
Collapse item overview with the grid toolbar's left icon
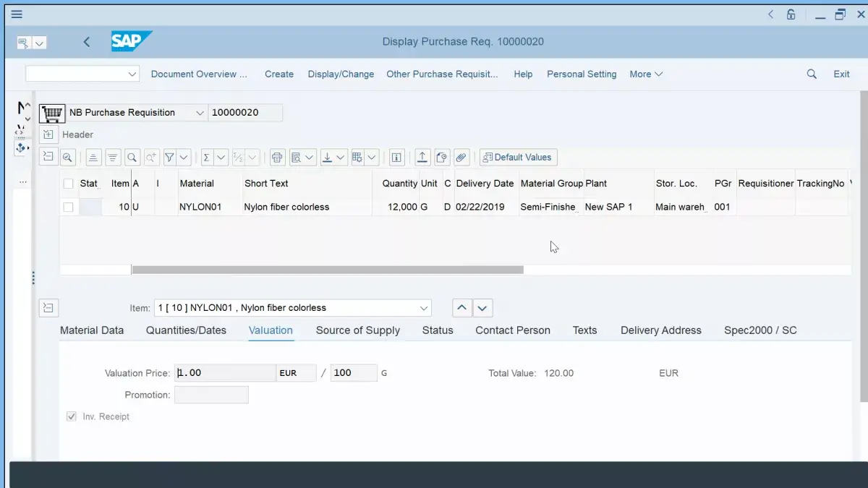click(x=48, y=157)
